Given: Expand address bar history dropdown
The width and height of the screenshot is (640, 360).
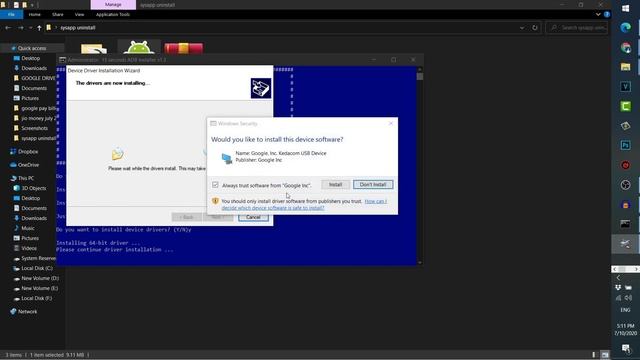Looking at the screenshot, I should [x=522, y=28].
